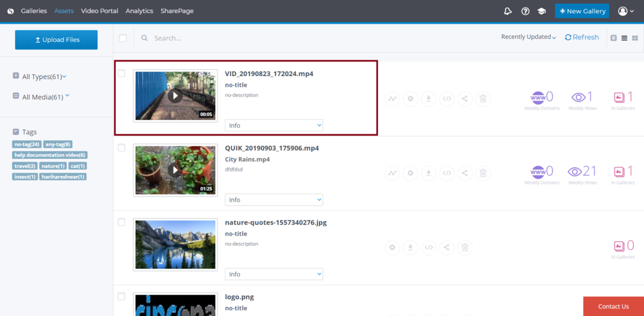
Task: Get embed code for VID_20190823_172024.mp4
Action: coord(447,99)
